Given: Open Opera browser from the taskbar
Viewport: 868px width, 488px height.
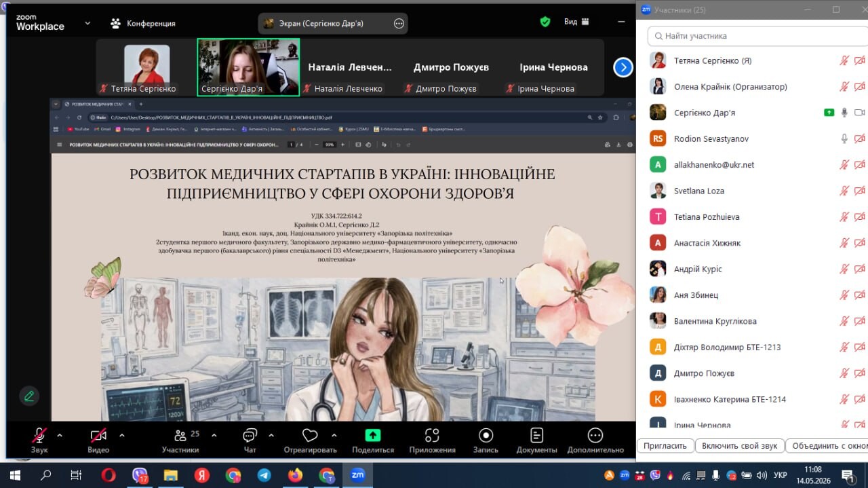Looking at the screenshot, I should coord(108,475).
